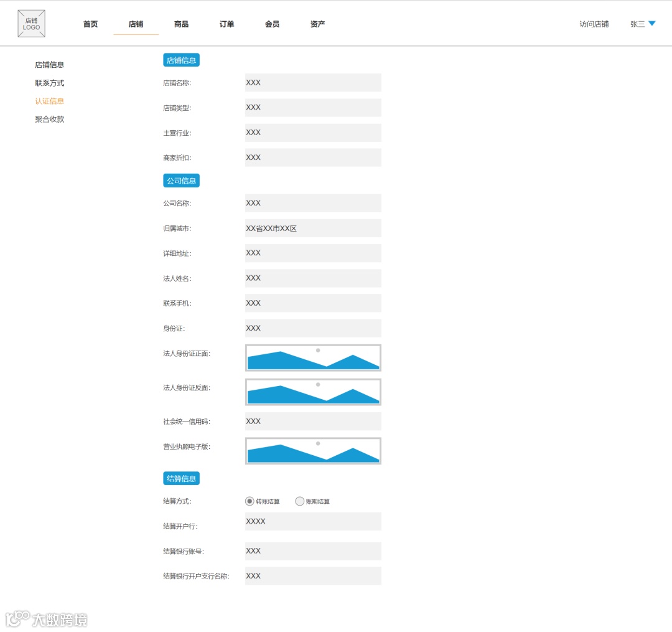Click the 详细地址 field
Image resolution: width=672 pixels, height=632 pixels.
pos(313,253)
